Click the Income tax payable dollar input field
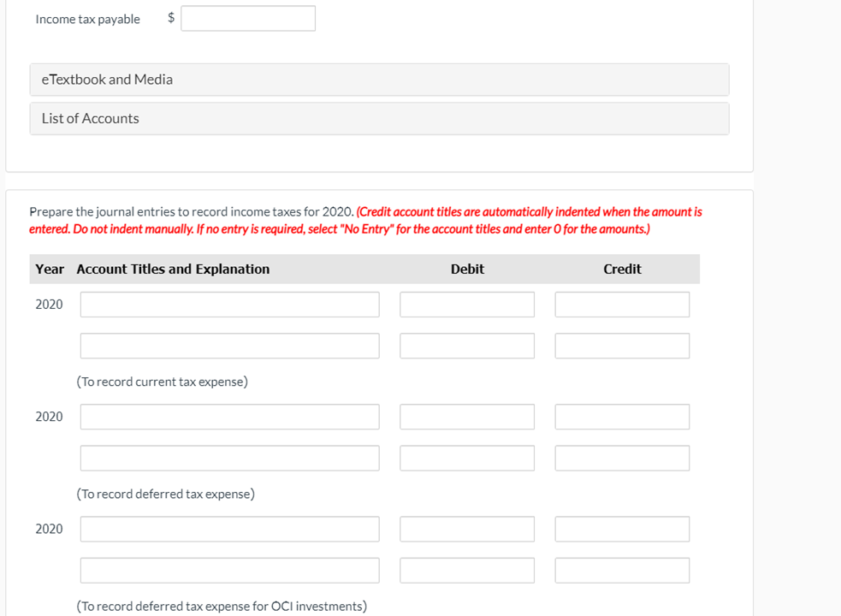Viewport: 841px width, 616px height. click(247, 18)
